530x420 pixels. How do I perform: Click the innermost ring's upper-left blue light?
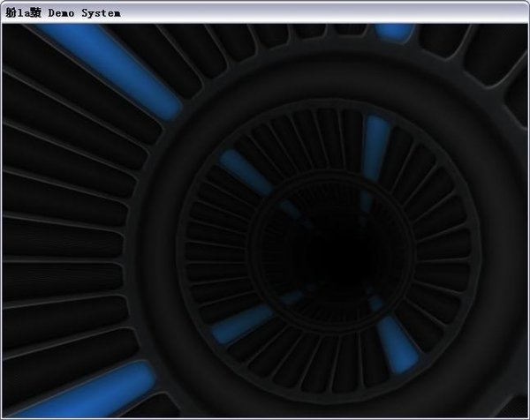(x=290, y=210)
